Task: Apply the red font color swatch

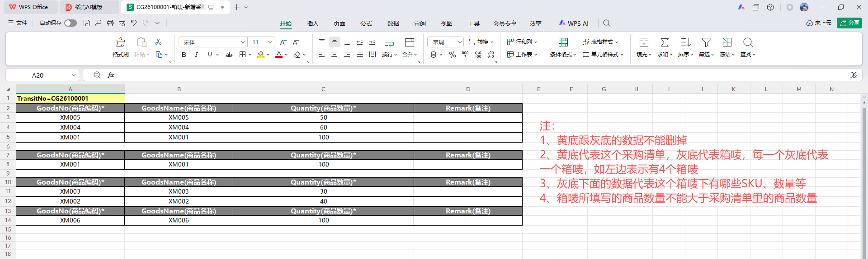Action: pos(279,55)
